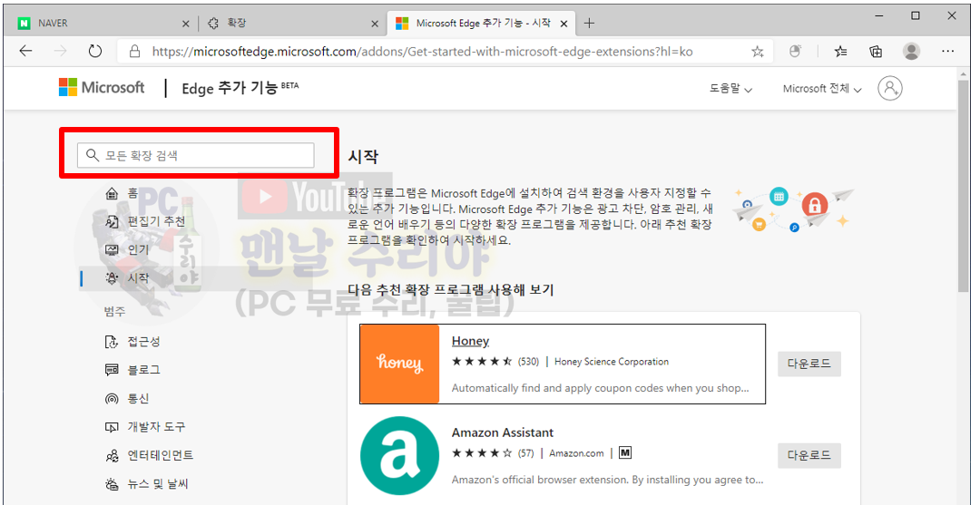Viewport: 980px width, 505px height.
Task: Open the 접근성 category
Action: (132, 342)
